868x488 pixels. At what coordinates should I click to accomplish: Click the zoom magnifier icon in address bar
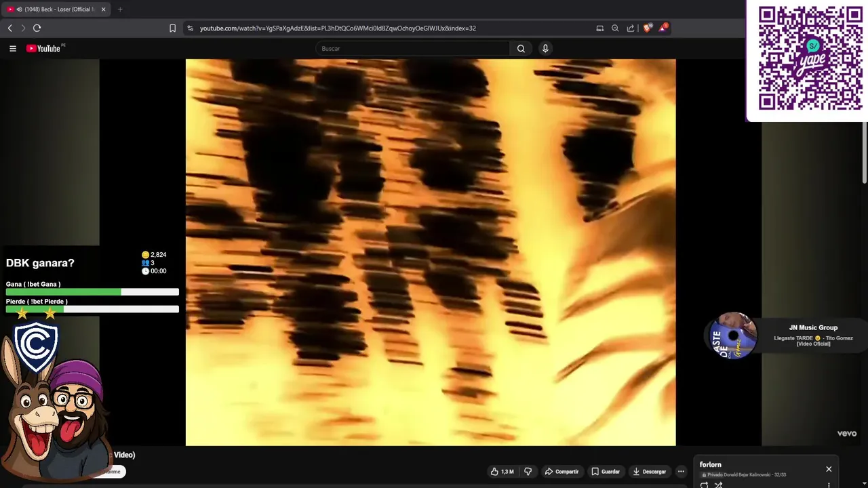(615, 28)
